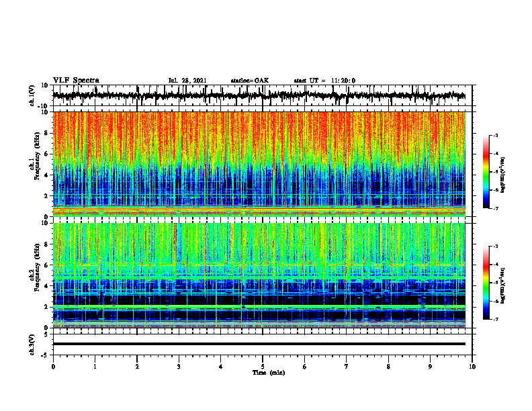Click the ch.1 color bar log(PSD) unit label
The height and width of the screenshot is (411, 532).
(504, 175)
